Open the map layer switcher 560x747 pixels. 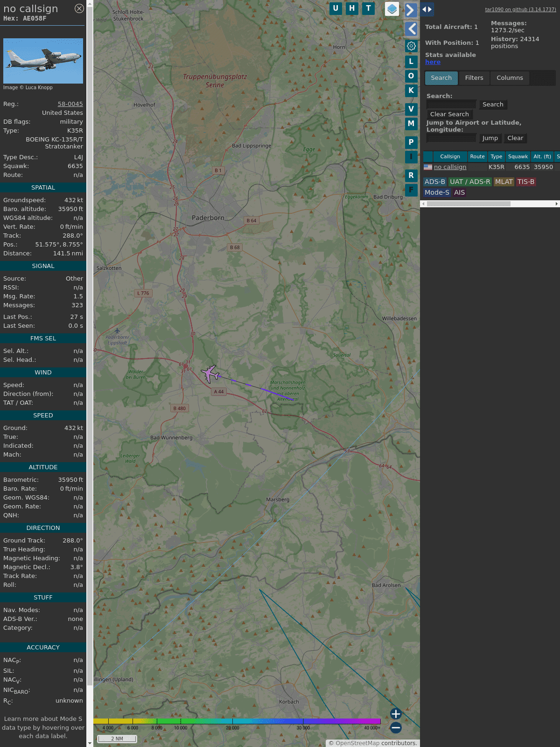tap(392, 9)
